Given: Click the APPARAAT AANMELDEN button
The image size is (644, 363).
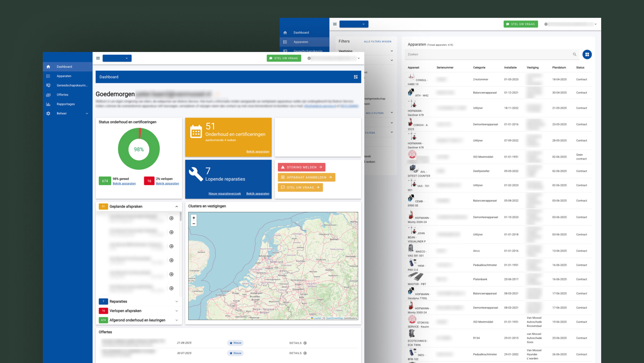Looking at the screenshot, I should (307, 177).
